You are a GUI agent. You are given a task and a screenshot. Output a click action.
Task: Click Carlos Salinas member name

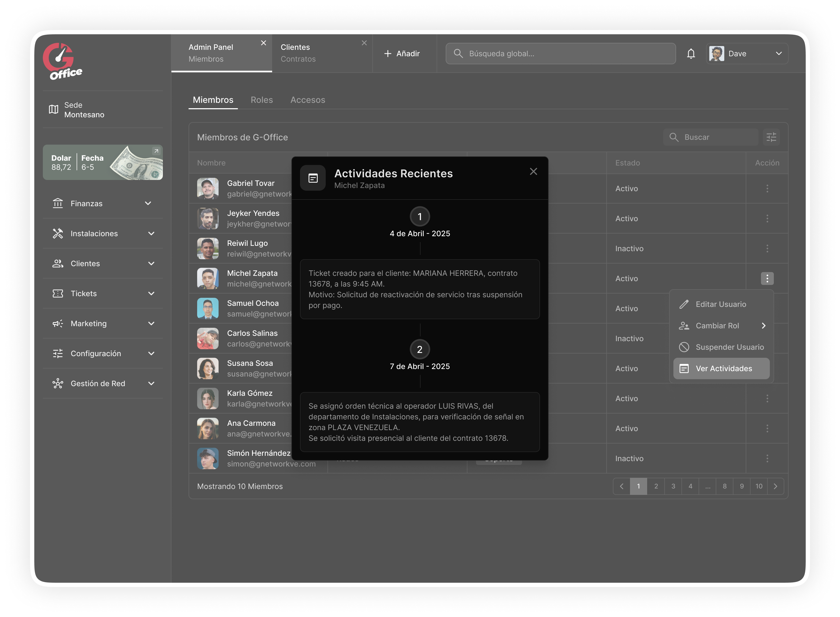(252, 333)
